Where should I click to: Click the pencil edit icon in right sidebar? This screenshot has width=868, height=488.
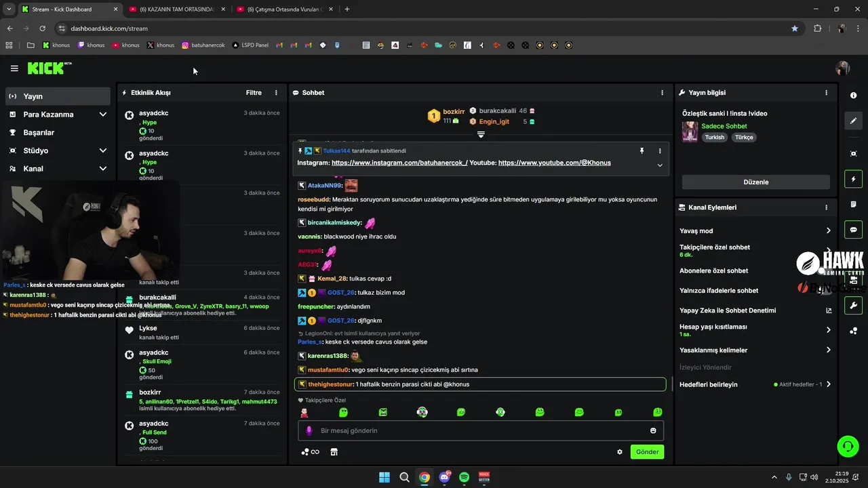pos(854,121)
